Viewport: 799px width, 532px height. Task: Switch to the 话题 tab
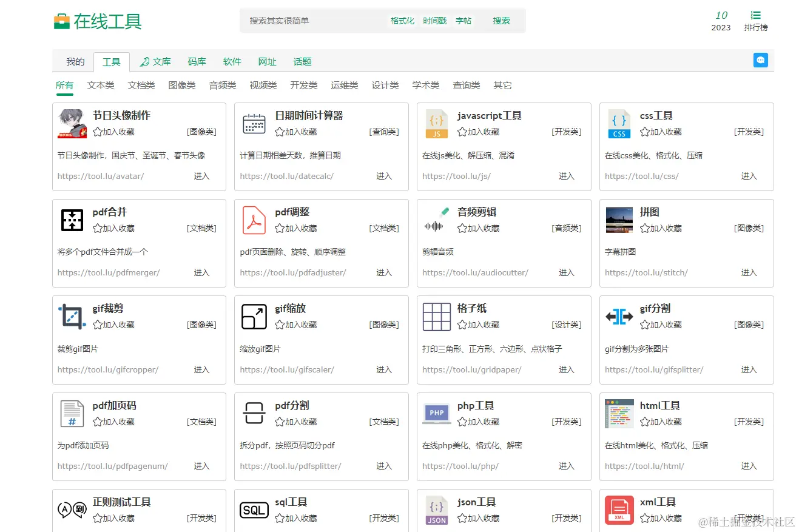coord(302,61)
